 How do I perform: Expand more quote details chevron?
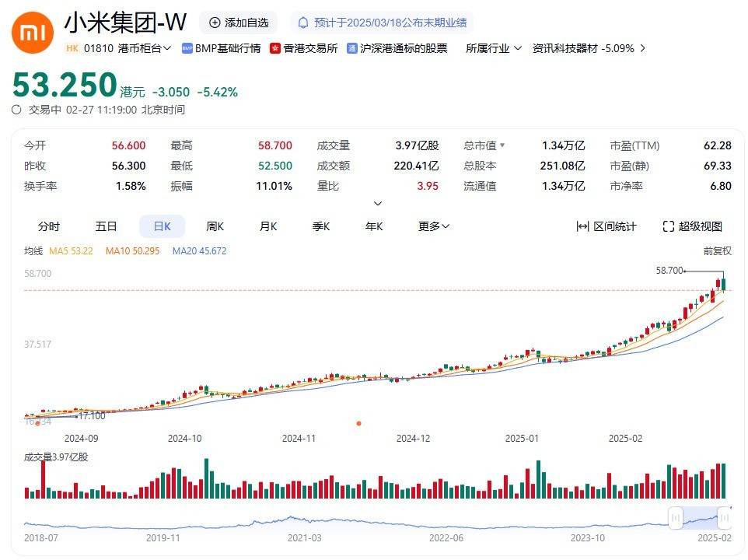[378, 204]
